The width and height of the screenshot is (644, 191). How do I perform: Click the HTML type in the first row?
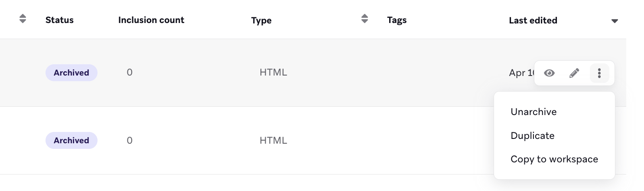click(273, 73)
